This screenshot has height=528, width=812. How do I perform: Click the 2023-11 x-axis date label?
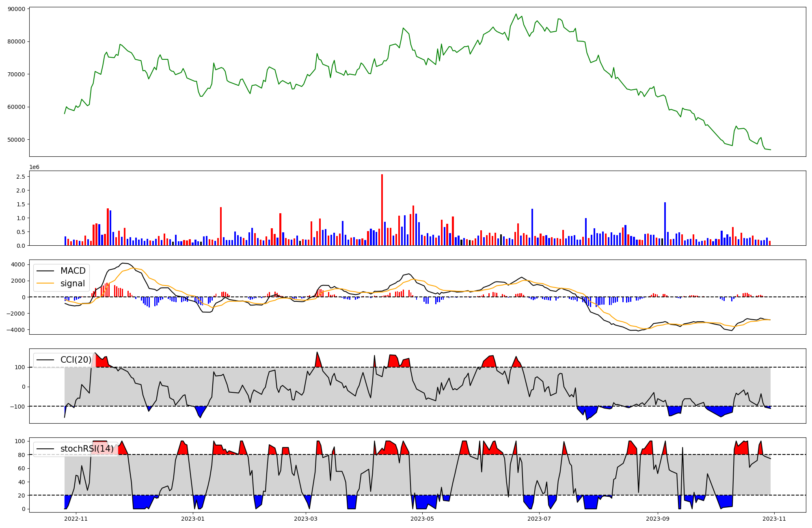774,518
